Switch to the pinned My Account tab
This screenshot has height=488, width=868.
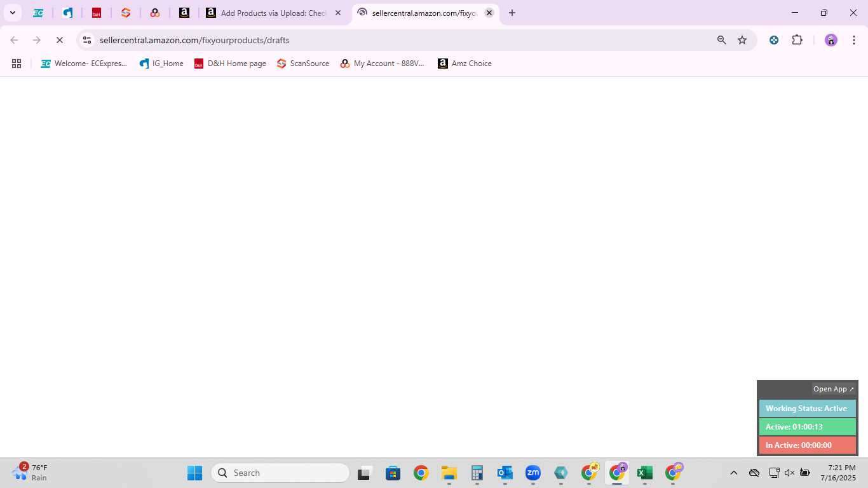[155, 13]
